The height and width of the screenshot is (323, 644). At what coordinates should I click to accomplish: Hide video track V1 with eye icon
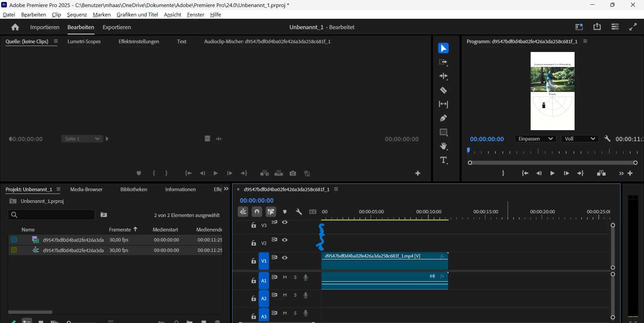pos(285,258)
